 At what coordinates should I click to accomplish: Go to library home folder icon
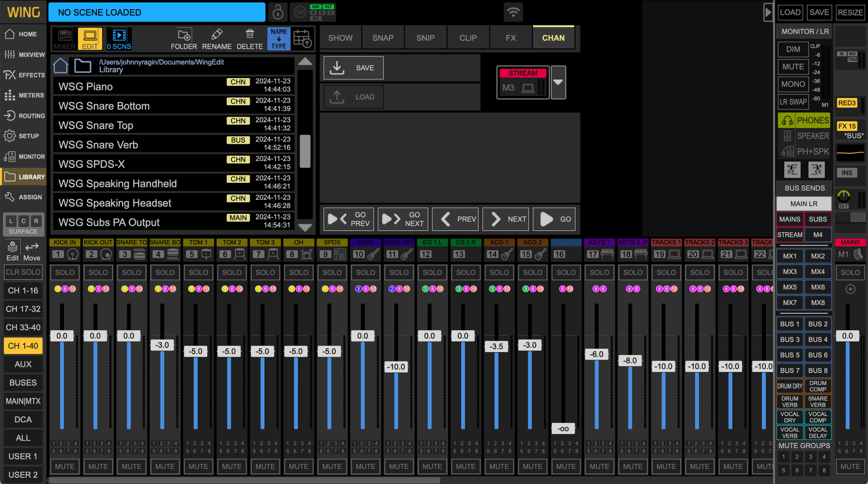(x=61, y=66)
